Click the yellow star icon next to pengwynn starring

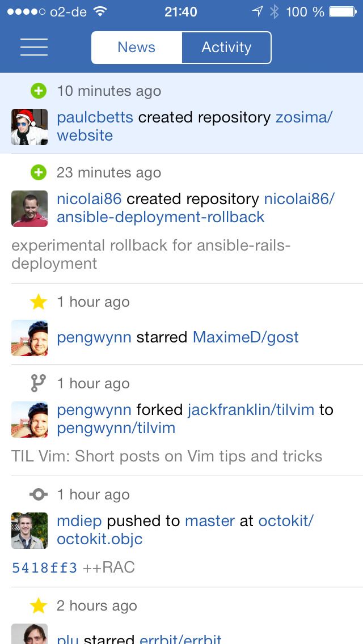pos(37,302)
